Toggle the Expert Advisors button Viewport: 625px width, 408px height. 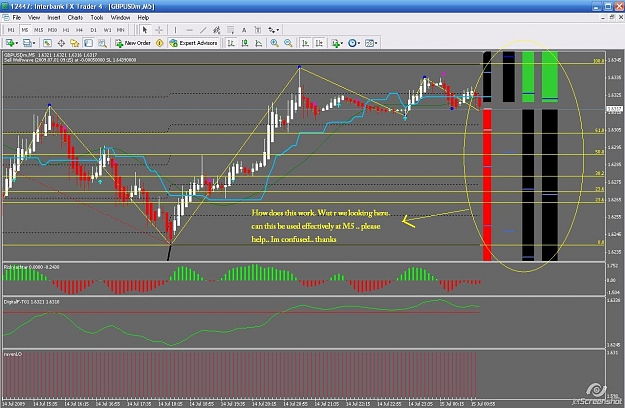pos(194,43)
